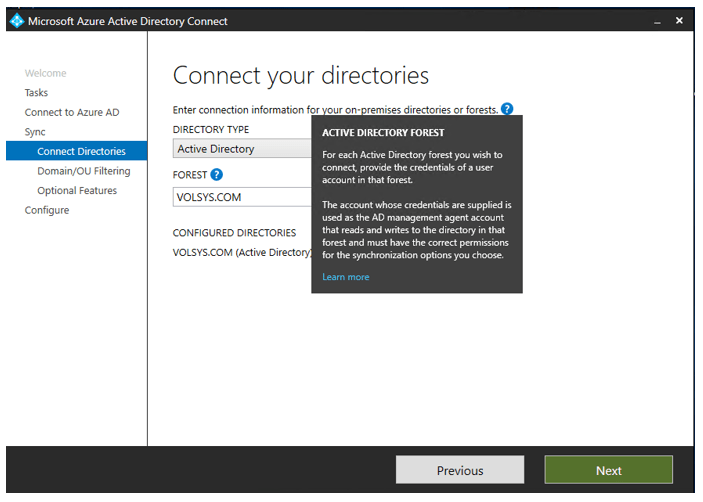703x502 pixels.
Task: Select the highlighted Connect Directories step
Action: 81,151
